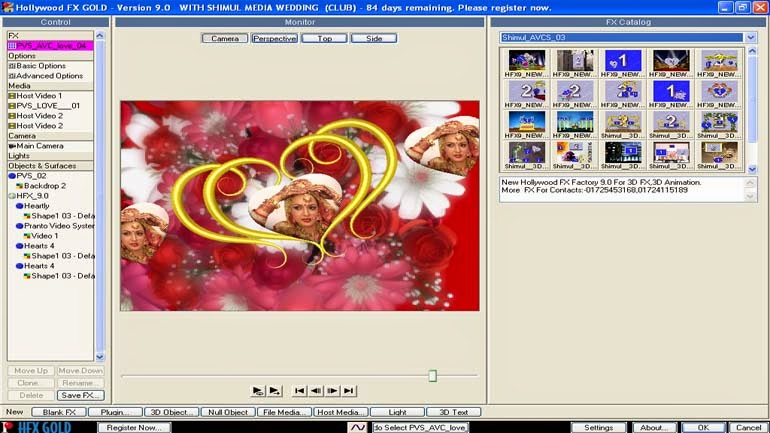Click the timeline slider handle
The image size is (770, 433).
(x=433, y=376)
